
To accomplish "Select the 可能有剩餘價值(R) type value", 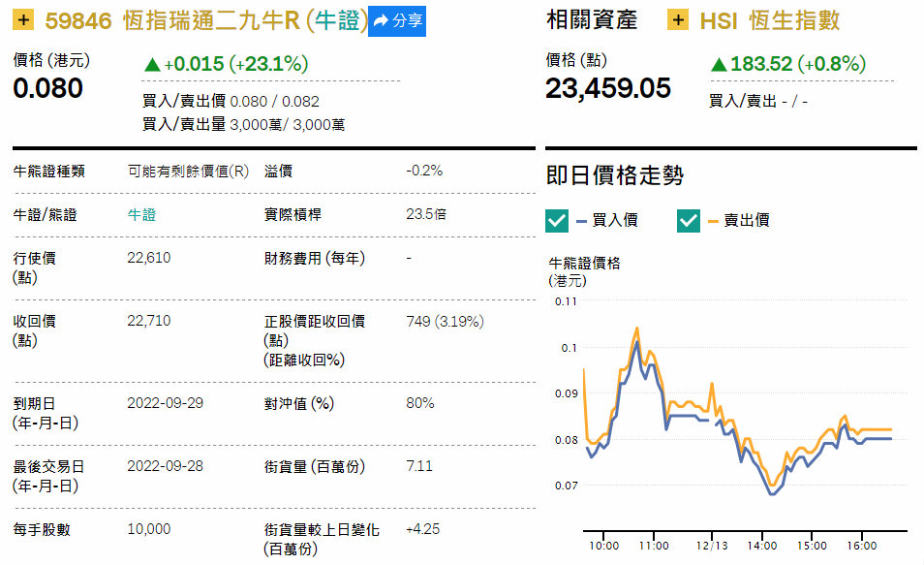I will 188,172.
